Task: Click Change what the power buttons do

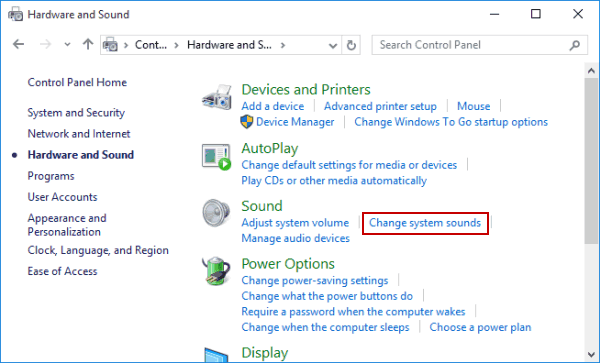Action: 327,296
